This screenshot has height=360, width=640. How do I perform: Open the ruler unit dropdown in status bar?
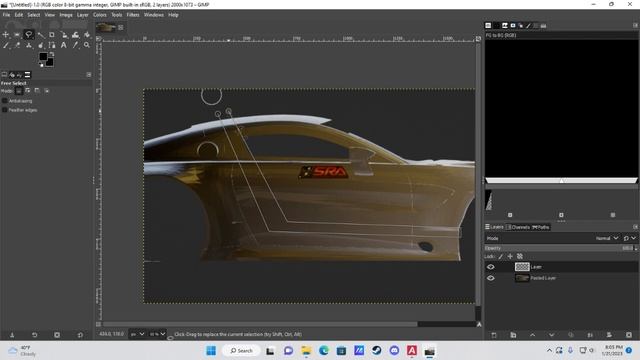(x=138, y=334)
